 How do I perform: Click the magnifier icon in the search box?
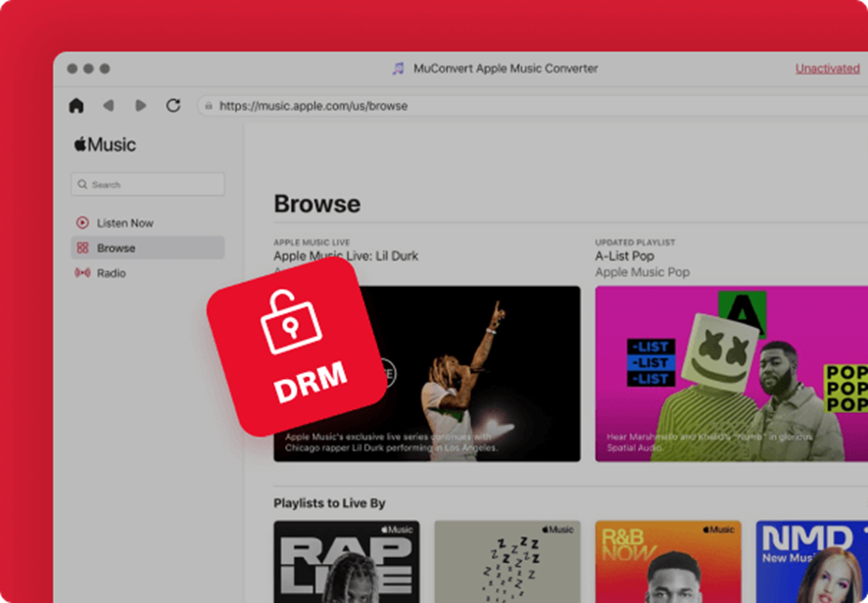pos(82,184)
